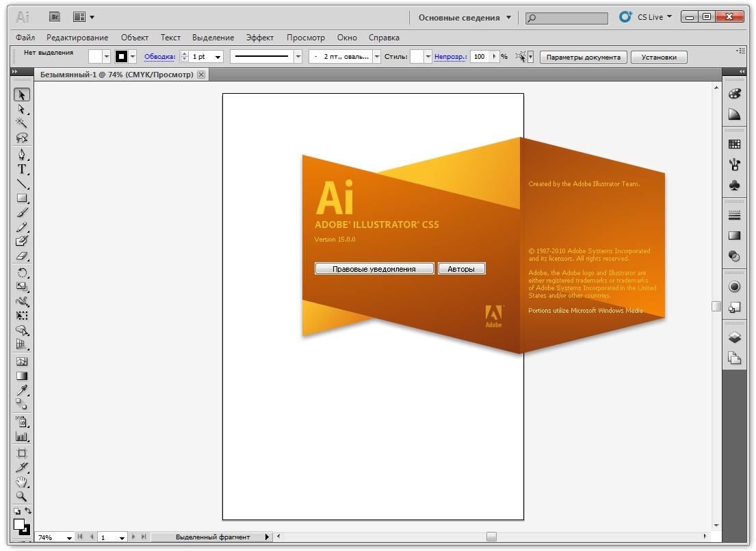Go to next artboard arrow
Image resolution: width=756 pixels, height=551 pixels.
pos(133,536)
